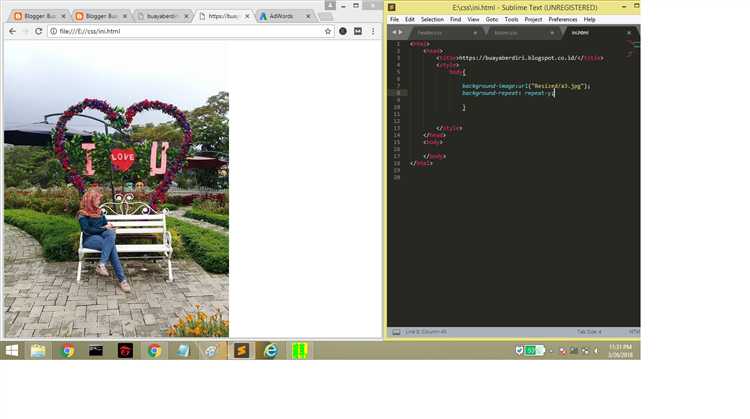
Task: Click the Chrome back arrow
Action: pos(12,31)
